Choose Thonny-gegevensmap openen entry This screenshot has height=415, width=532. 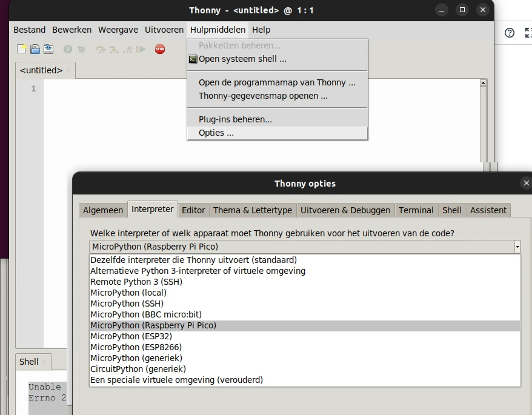point(277,96)
